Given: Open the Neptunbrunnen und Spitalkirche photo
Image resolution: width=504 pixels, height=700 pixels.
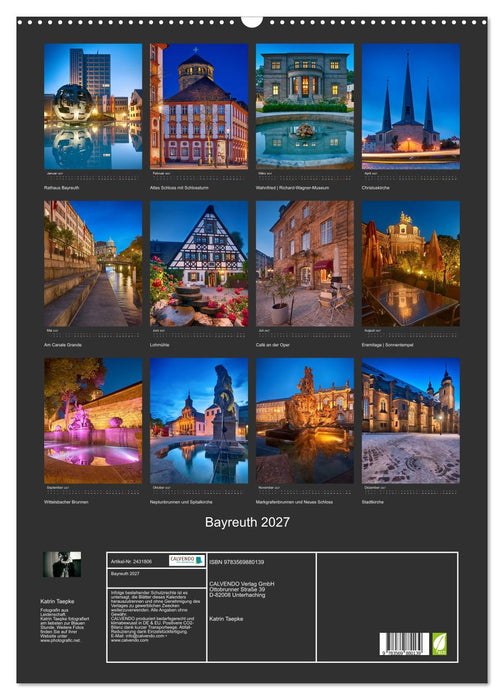Looking at the screenshot, I should tap(199, 421).
